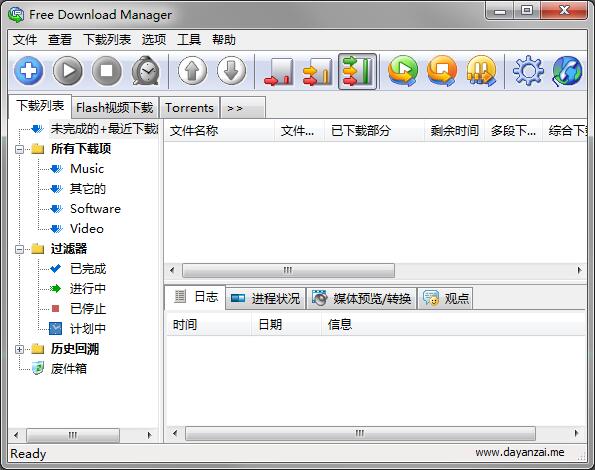
Task: Click the globe dial-up connection icon
Action: coord(567,71)
